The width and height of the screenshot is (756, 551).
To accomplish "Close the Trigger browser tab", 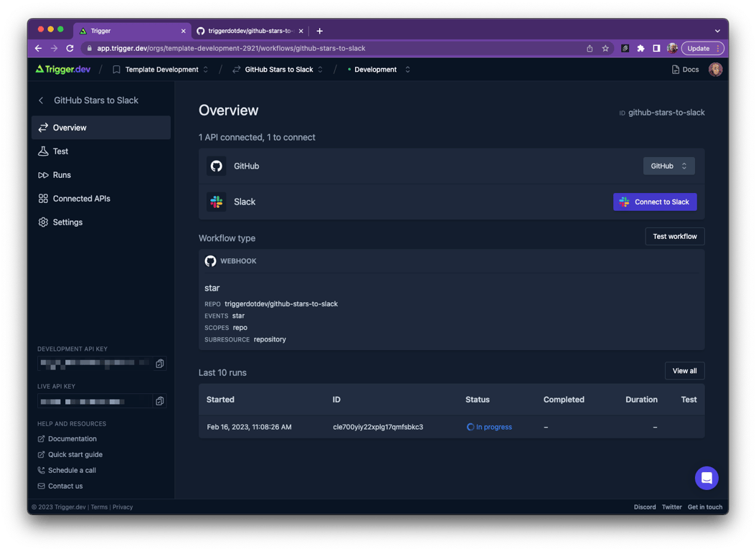I will tap(183, 31).
